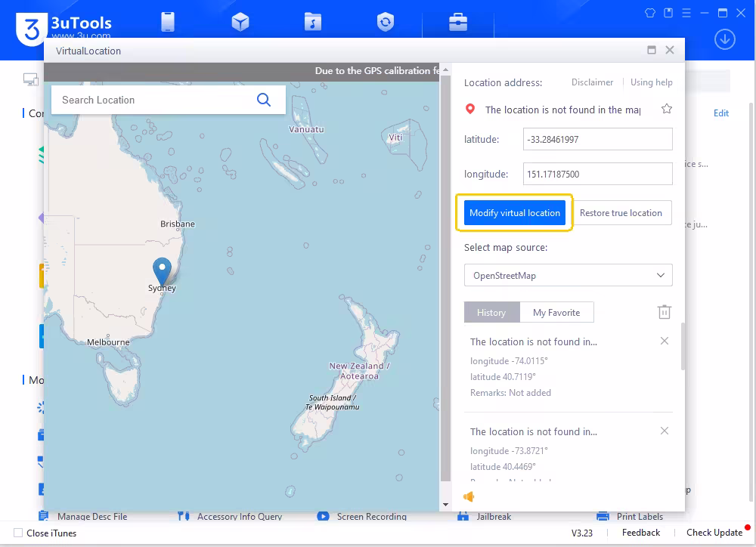Open the Smart Flash shield icon
756x547 pixels.
coord(386,22)
